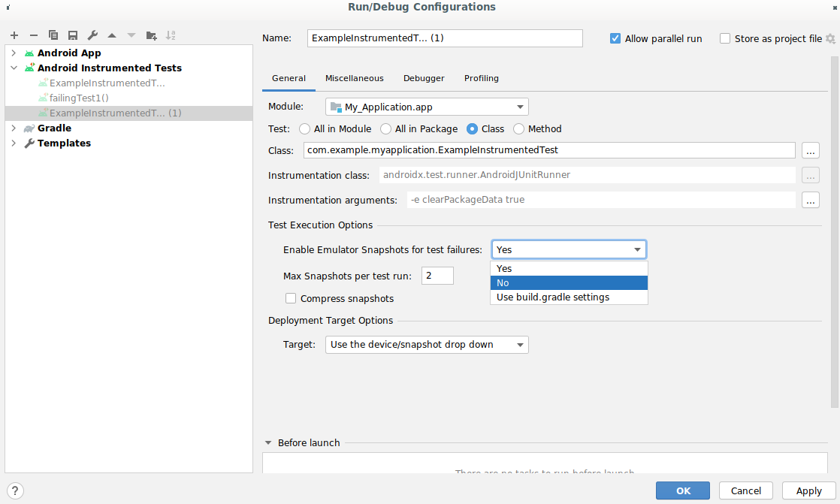Click the Remove Configuration minus icon
This screenshot has width=840, height=504.
tap(33, 35)
